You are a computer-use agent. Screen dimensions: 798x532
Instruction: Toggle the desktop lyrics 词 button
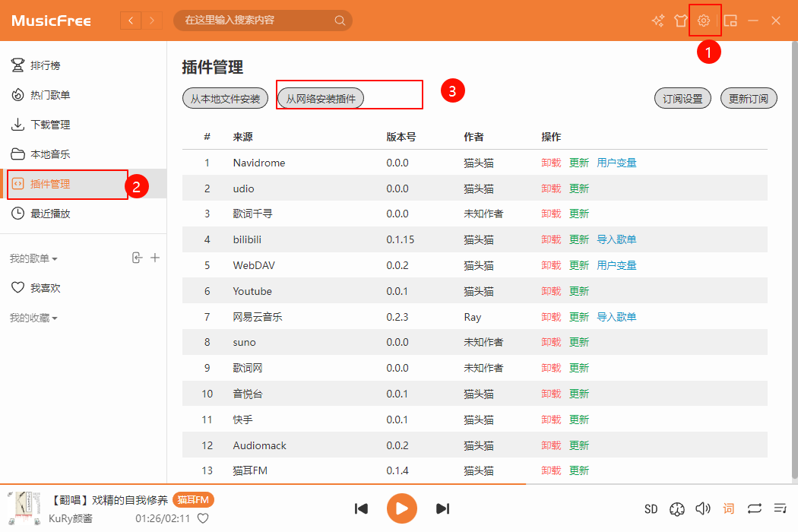pyautogui.click(x=729, y=508)
